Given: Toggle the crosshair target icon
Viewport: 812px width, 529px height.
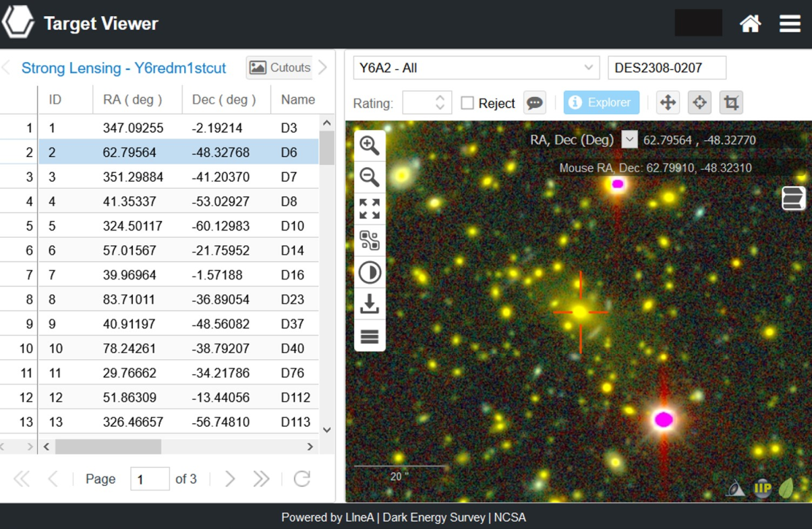Looking at the screenshot, I should pos(699,102).
